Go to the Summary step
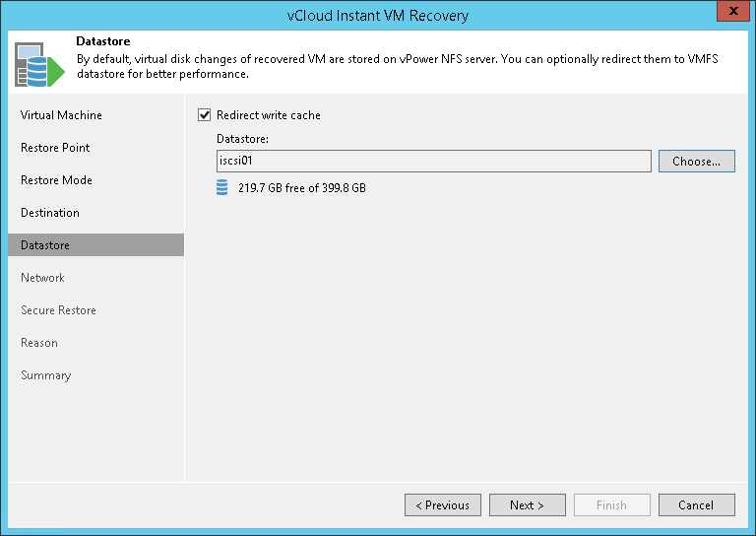Screen dimensions: 756x536 coord(45,375)
